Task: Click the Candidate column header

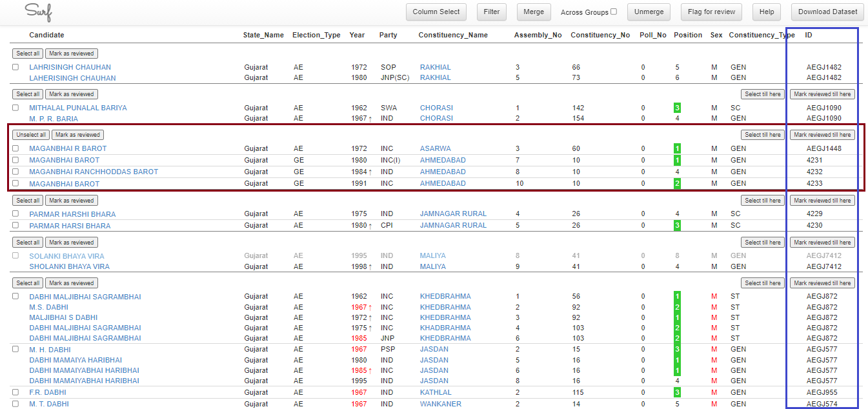Action: (46, 35)
